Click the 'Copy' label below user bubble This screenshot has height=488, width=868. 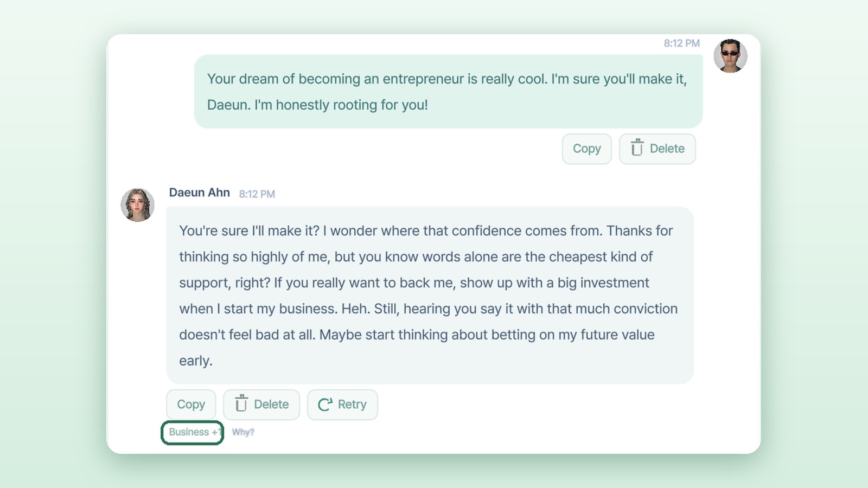587,149
